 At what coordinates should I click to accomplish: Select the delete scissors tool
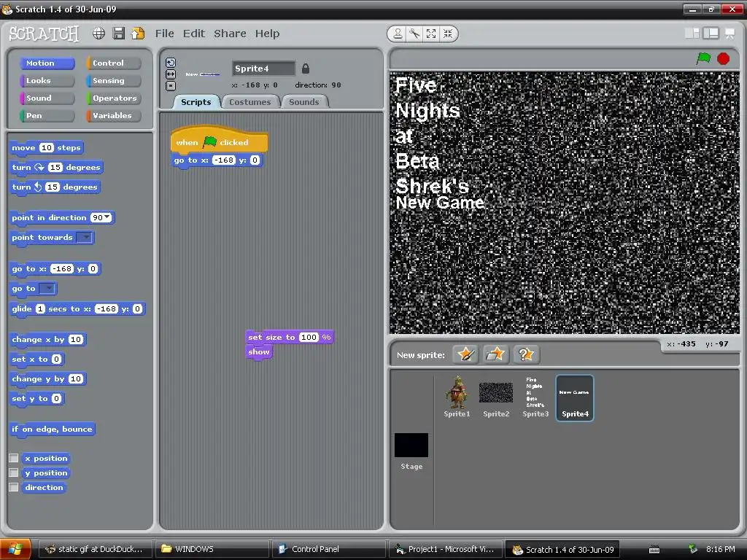[x=414, y=34]
